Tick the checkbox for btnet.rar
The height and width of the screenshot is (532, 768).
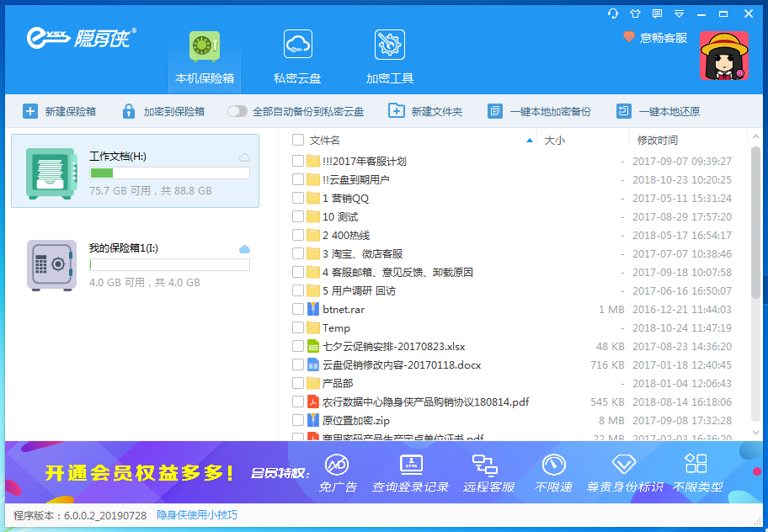[x=298, y=310]
